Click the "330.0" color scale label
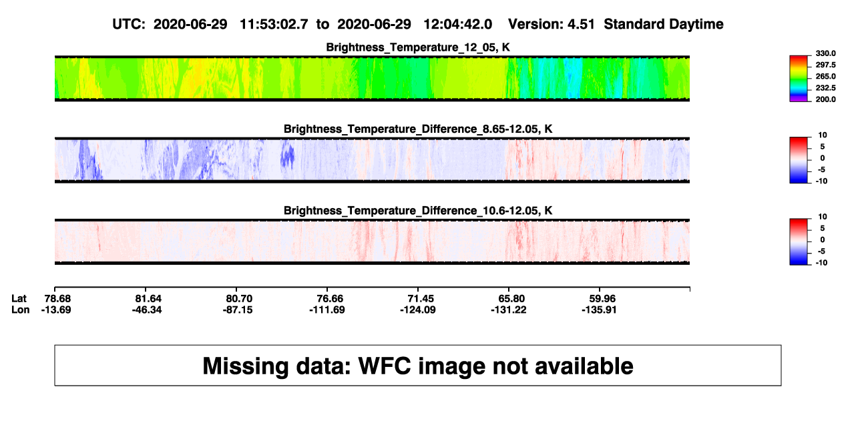Viewport: 868px width, 445px height. [x=825, y=53]
